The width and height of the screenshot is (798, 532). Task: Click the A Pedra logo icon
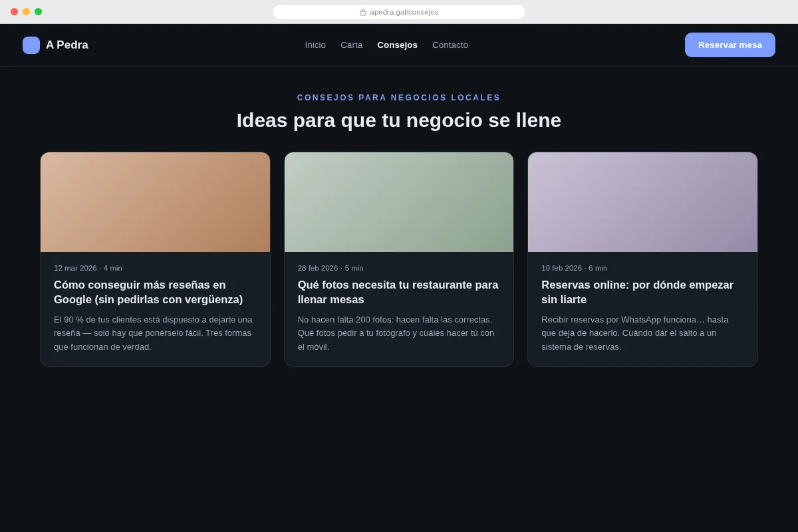click(31, 45)
